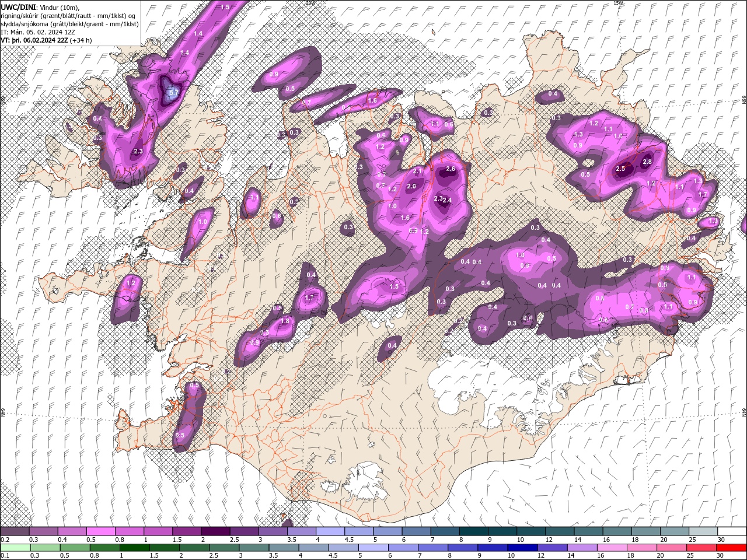Select the darkest green lower legend swatch at 1

point(134,548)
